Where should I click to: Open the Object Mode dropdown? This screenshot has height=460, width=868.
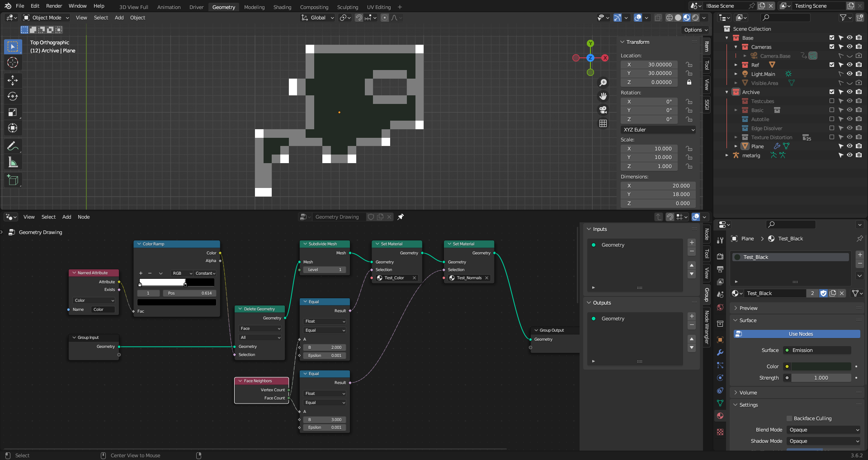tap(46, 18)
